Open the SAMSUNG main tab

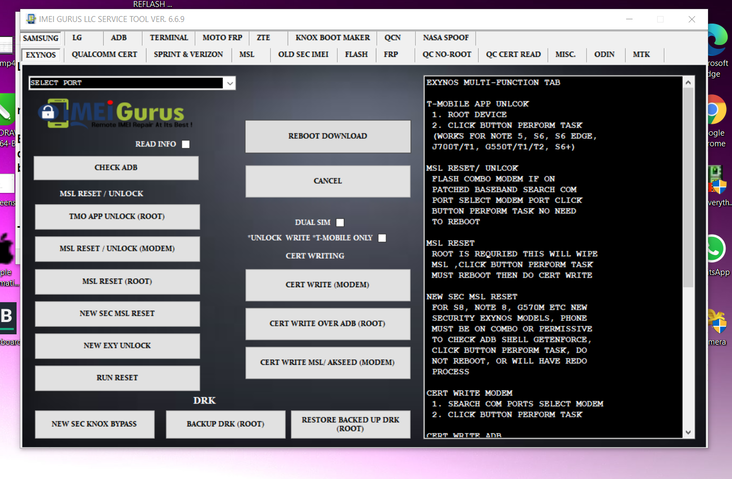click(41, 38)
